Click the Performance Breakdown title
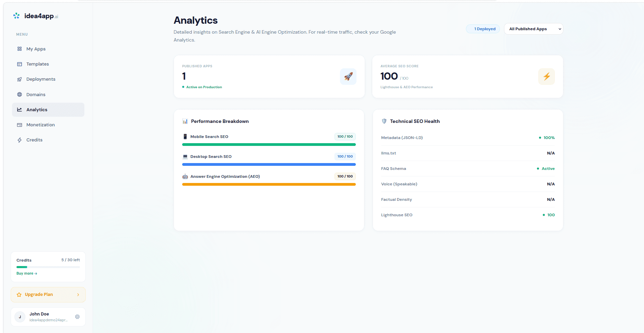The height and width of the screenshot is (333, 644). tap(220, 121)
